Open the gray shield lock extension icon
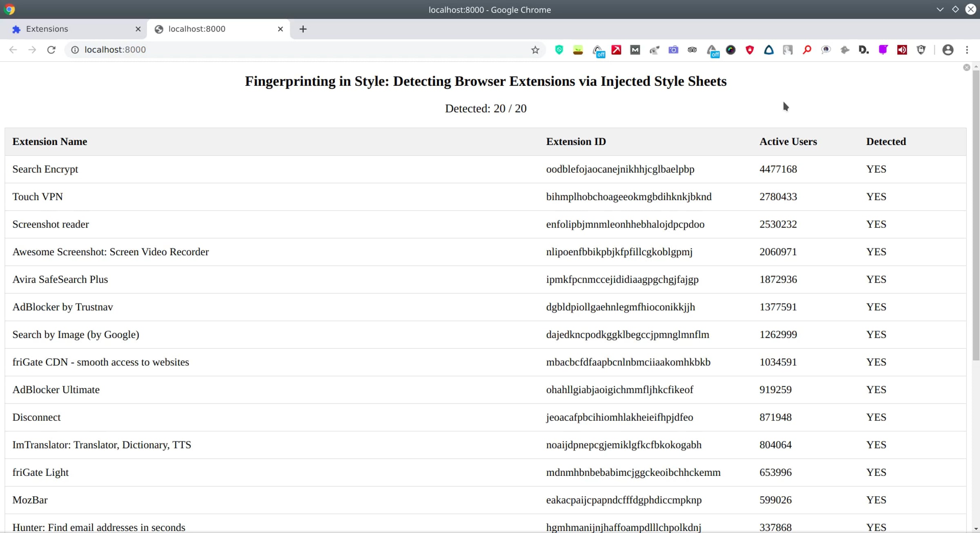The height and width of the screenshot is (533, 980). (x=921, y=50)
